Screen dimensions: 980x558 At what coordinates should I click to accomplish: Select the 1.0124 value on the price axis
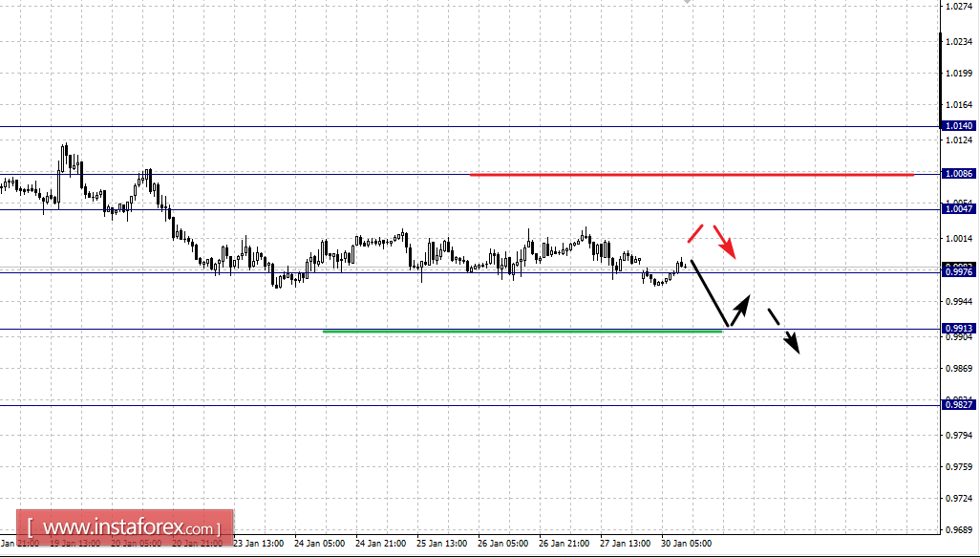tap(959, 139)
